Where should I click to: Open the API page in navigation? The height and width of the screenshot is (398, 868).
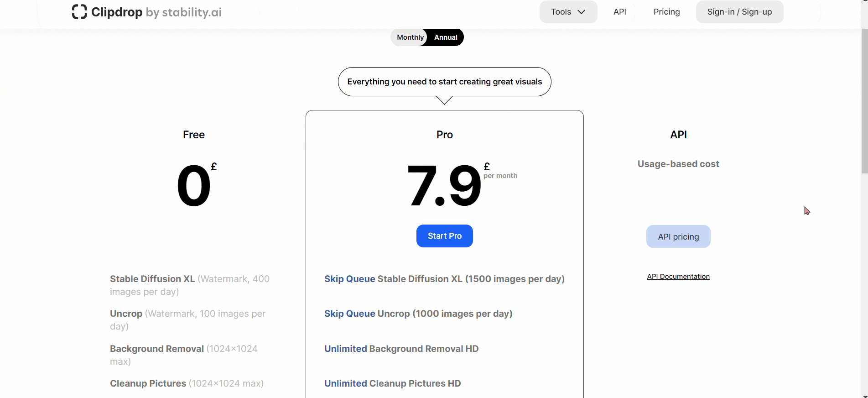point(620,12)
